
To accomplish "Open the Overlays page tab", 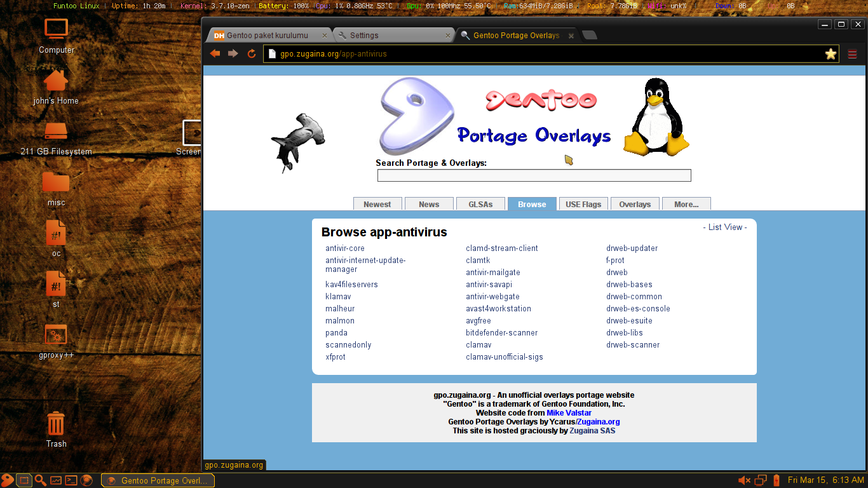I will coord(635,204).
